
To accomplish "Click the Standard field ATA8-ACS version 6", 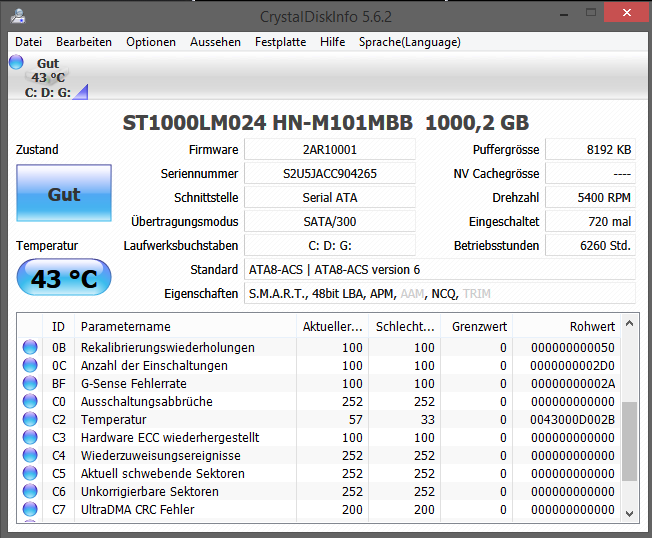I will pos(440,269).
